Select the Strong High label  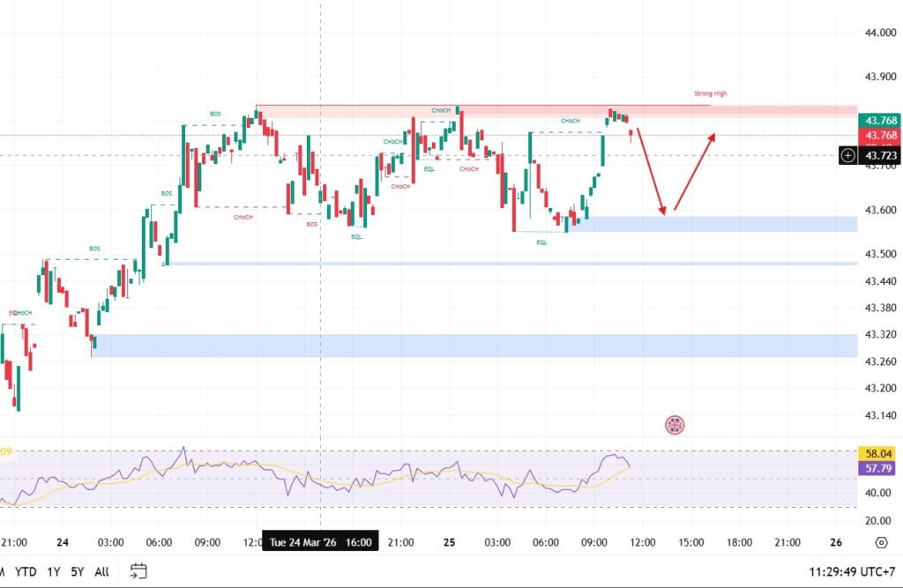tap(710, 93)
